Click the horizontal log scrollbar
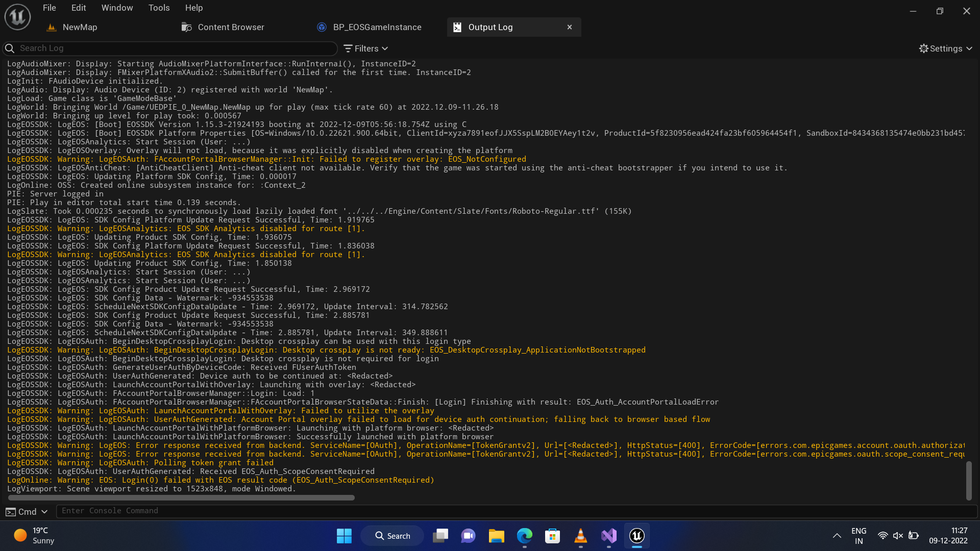 point(181,497)
